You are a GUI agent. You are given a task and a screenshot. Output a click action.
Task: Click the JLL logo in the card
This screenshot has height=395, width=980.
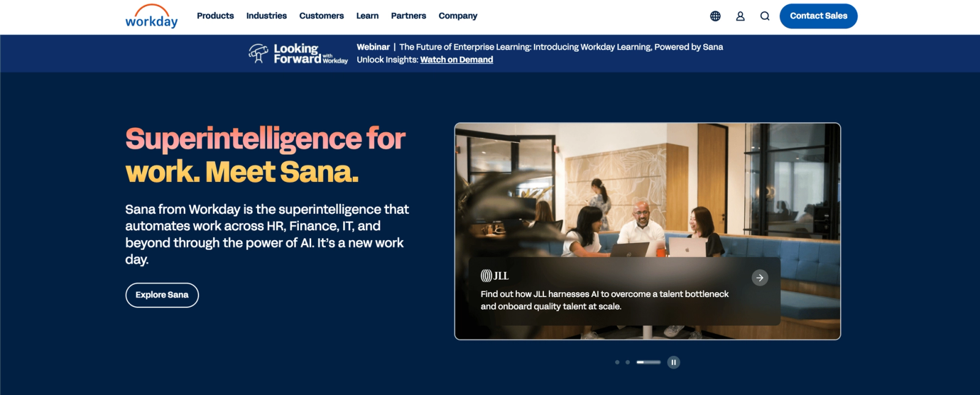coord(495,276)
